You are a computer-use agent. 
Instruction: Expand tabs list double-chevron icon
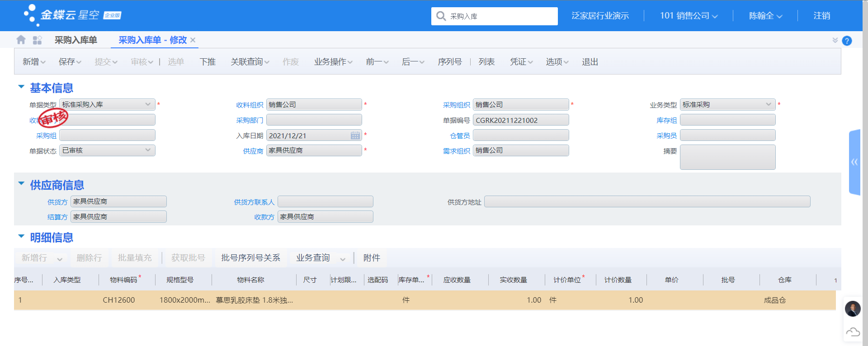(835, 40)
